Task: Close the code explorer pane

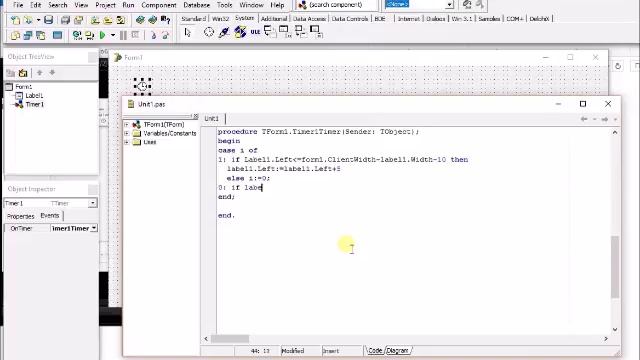Action: [195, 116]
